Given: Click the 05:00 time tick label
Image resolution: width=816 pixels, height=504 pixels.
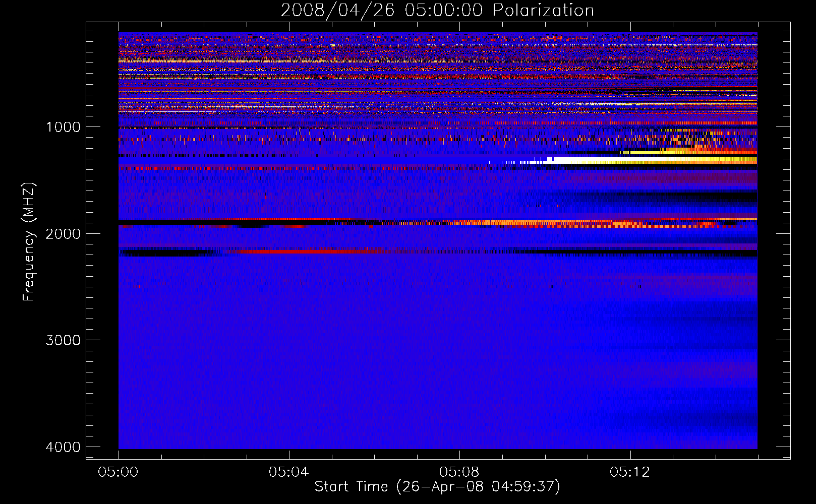Looking at the screenshot, I should 119,472.
